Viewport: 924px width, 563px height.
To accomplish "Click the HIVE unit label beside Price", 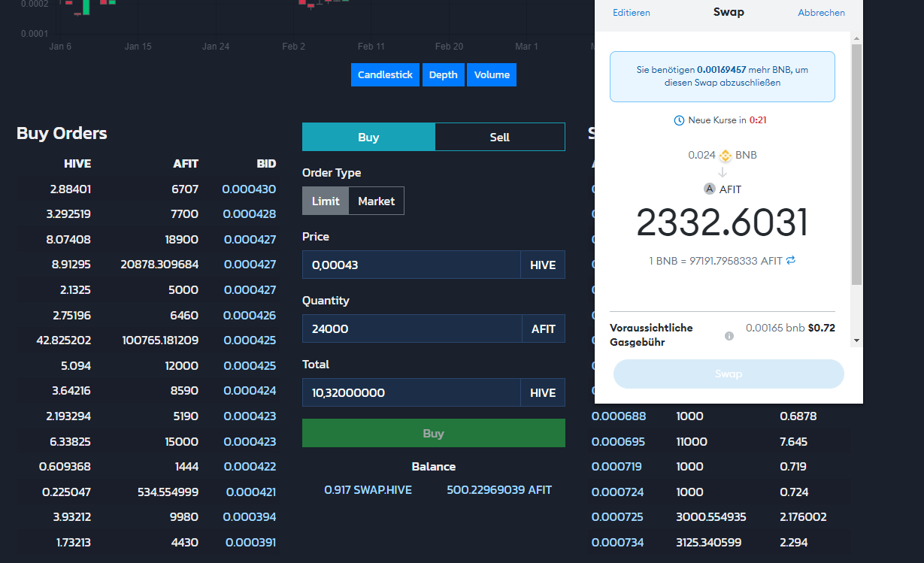I will [543, 265].
